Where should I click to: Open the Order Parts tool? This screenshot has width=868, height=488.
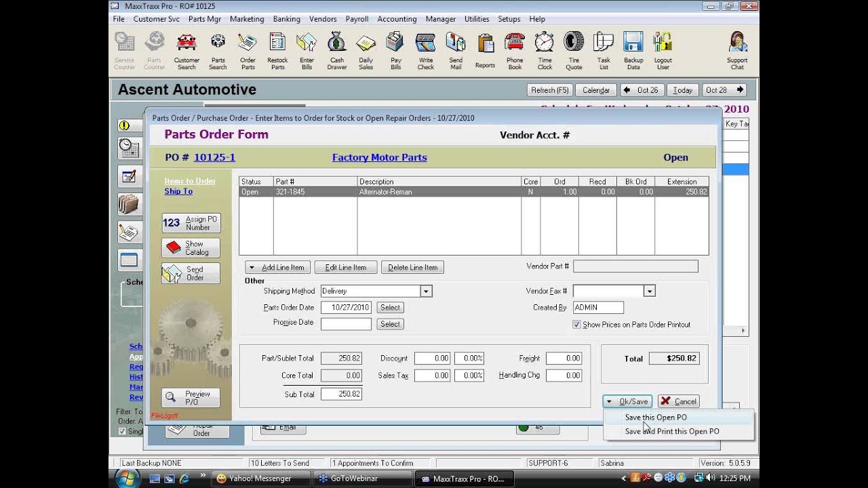click(x=248, y=51)
